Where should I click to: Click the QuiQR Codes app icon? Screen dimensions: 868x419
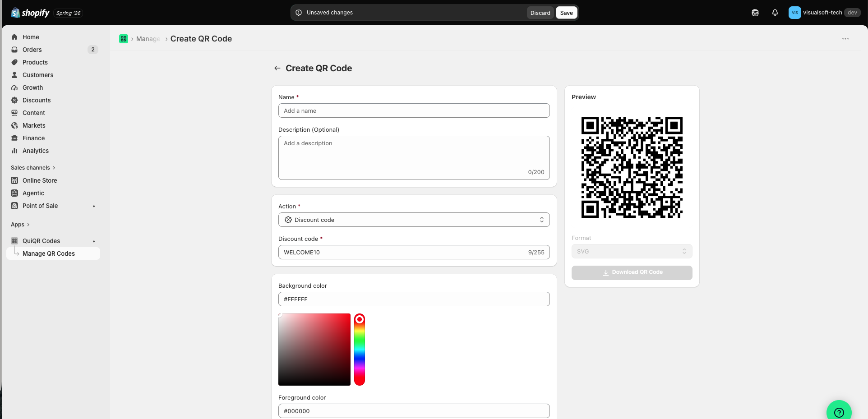14,241
